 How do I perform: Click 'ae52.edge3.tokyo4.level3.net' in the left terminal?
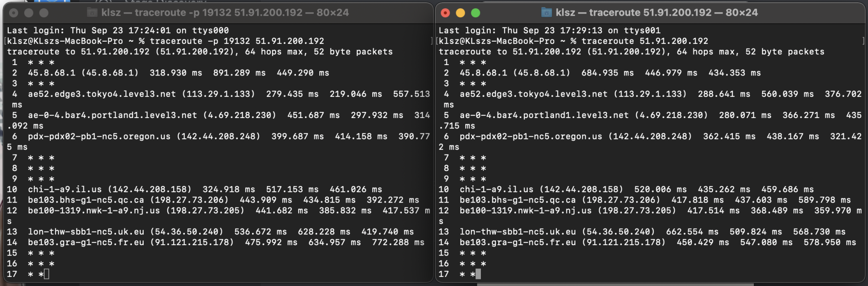click(x=102, y=94)
